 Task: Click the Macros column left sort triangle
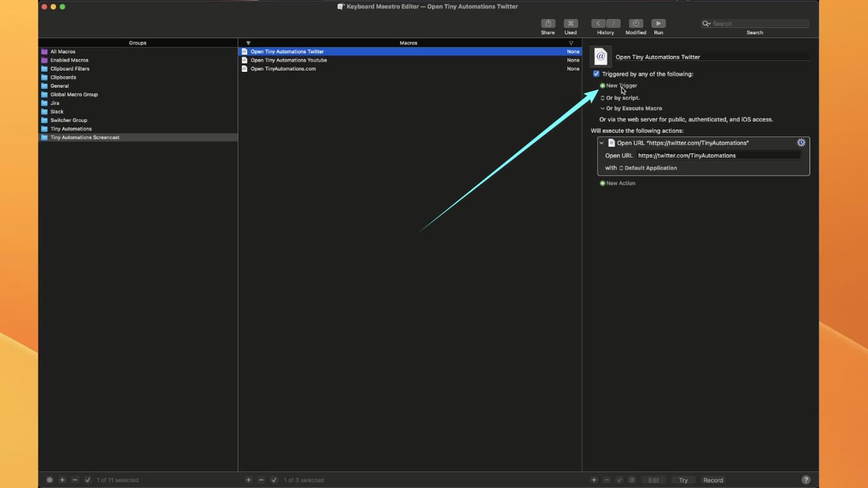[x=248, y=43]
